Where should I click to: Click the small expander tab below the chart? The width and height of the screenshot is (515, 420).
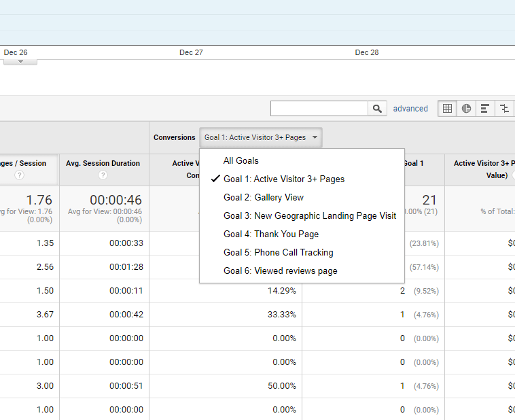click(20, 61)
